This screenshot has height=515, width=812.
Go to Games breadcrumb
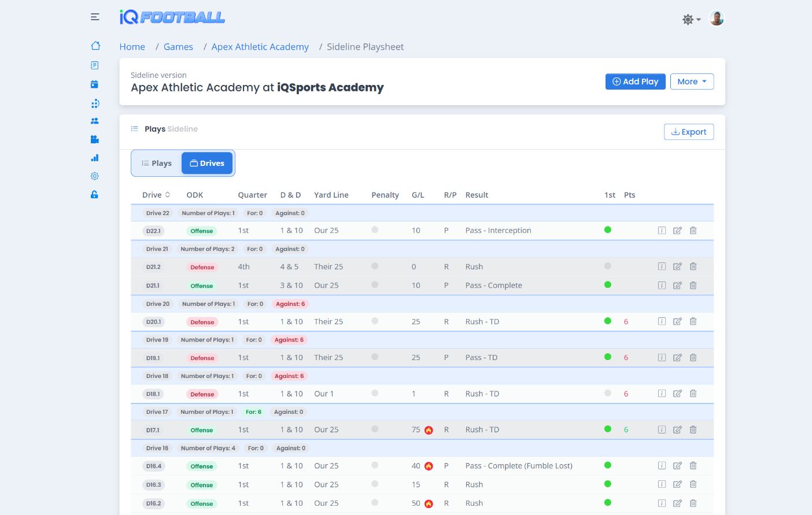[x=178, y=47]
